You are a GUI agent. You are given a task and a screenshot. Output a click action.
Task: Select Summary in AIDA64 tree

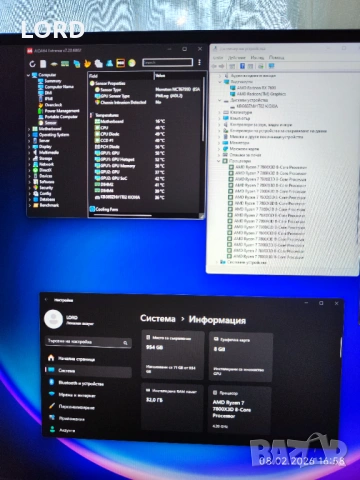pos(53,81)
